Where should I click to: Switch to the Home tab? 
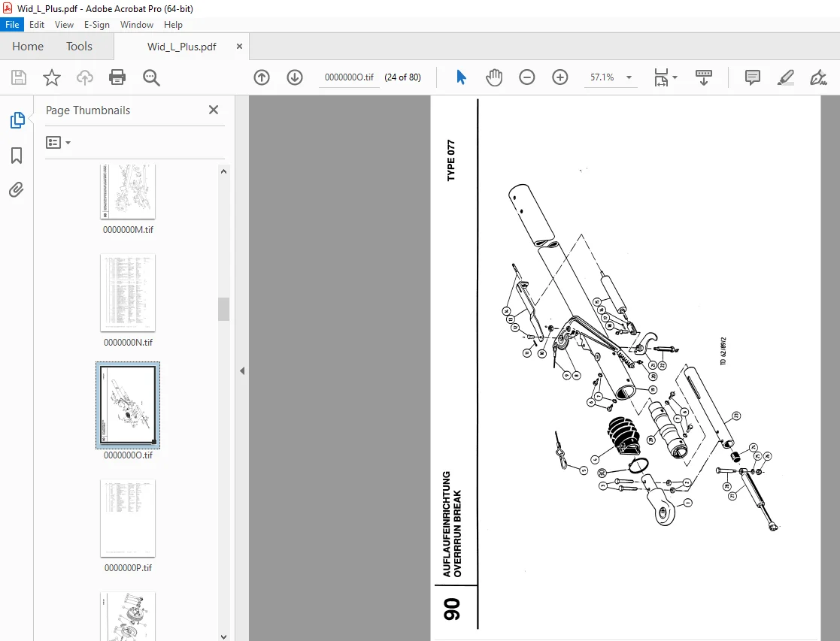coord(28,47)
